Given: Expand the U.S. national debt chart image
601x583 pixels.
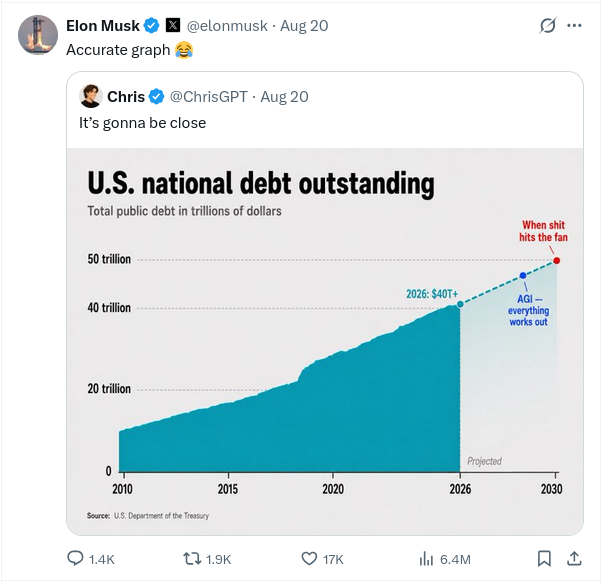Looking at the screenshot, I should (325, 341).
